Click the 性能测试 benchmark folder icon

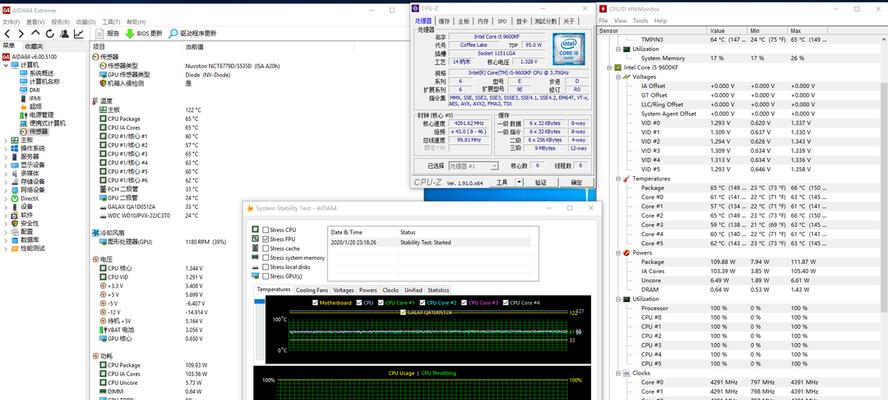[15, 248]
